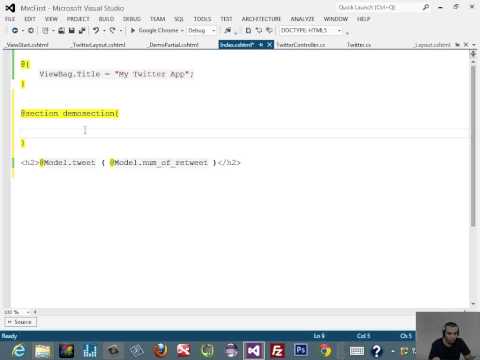Click the Save All toolbar icon
The image size is (480, 360).
82,30
